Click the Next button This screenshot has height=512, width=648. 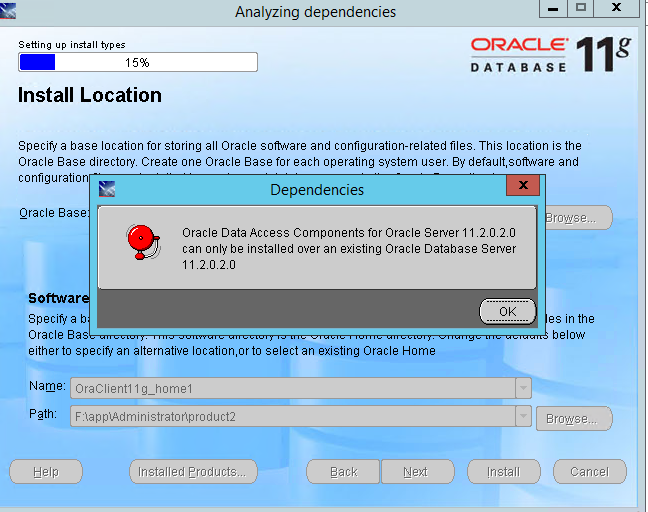tap(417, 472)
